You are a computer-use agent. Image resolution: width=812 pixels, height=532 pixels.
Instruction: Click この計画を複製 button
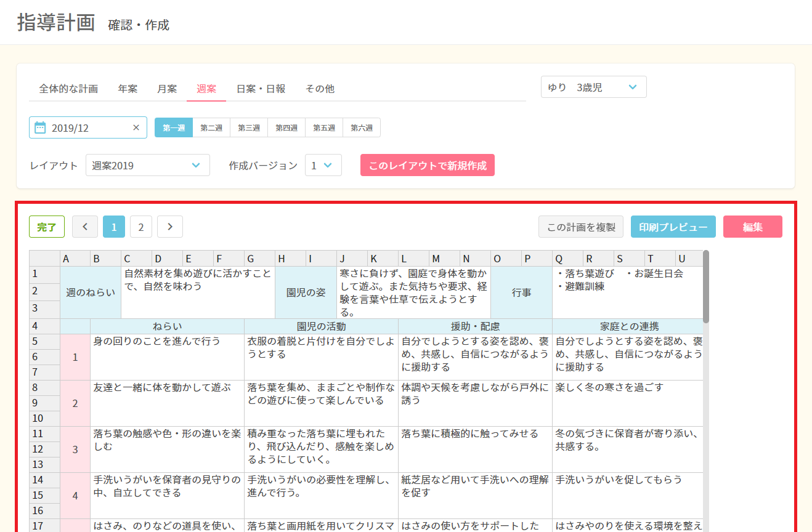581,227
